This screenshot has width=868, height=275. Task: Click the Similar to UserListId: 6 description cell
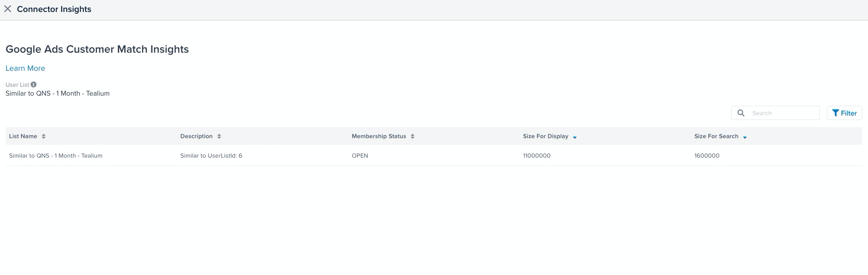tap(211, 156)
